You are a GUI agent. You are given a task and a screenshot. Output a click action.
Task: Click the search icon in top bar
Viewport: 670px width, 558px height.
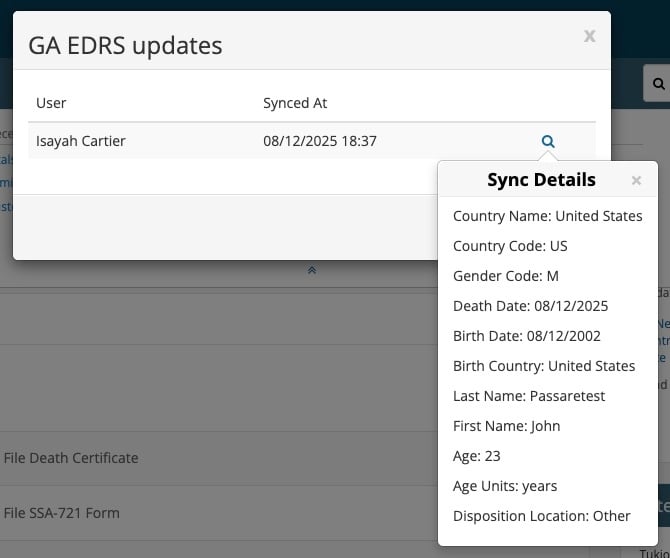pyautogui.click(x=658, y=85)
